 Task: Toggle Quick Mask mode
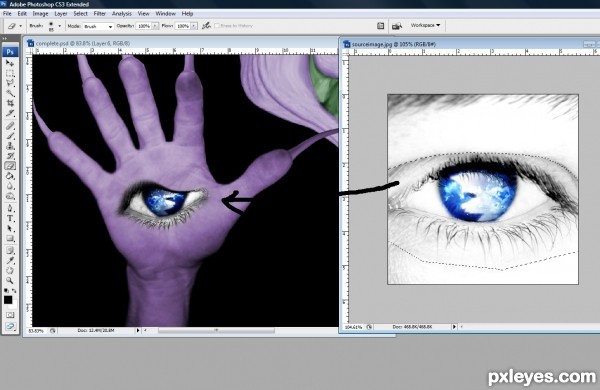(x=10, y=315)
